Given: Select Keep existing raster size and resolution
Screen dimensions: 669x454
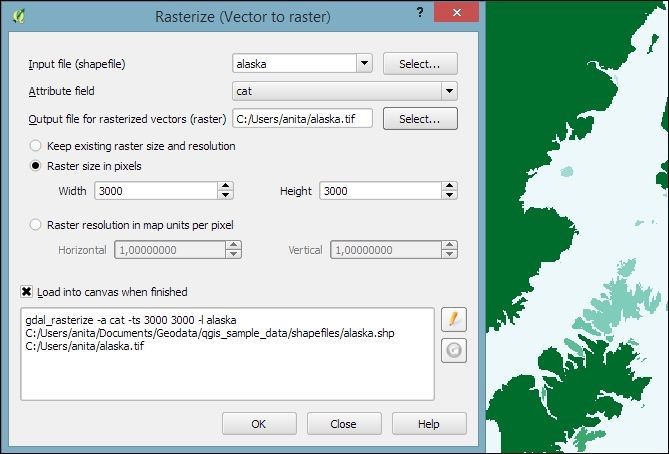Looking at the screenshot, I should [x=37, y=146].
